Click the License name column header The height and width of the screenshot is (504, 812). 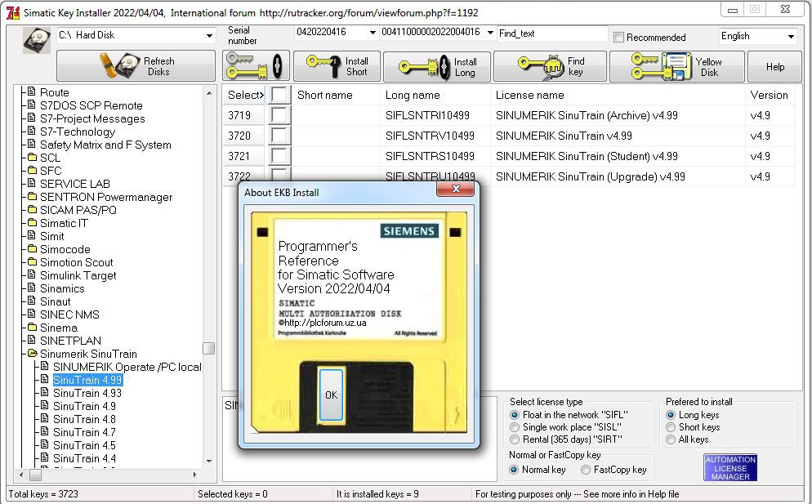point(618,95)
